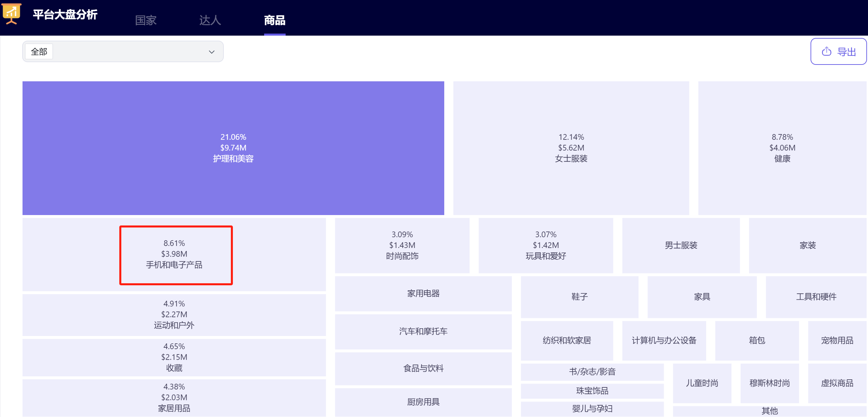Click the 全部 selected tag in dropdown

point(39,51)
